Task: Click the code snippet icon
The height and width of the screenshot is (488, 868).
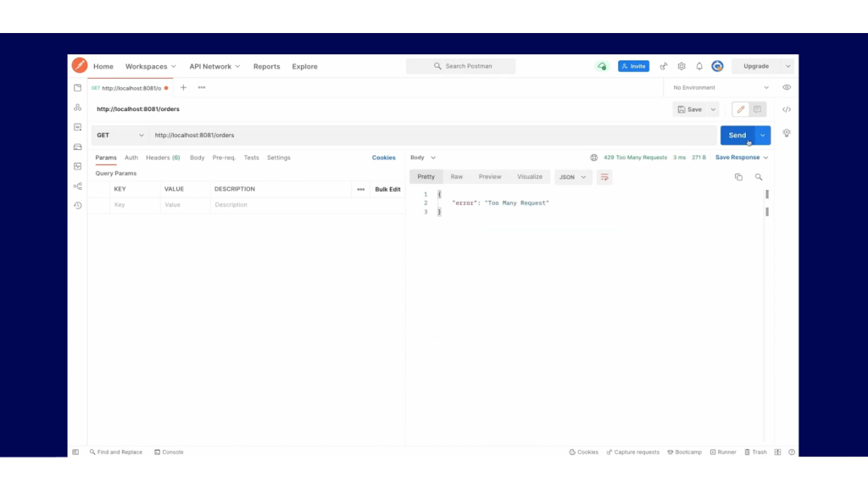Action: (x=787, y=109)
